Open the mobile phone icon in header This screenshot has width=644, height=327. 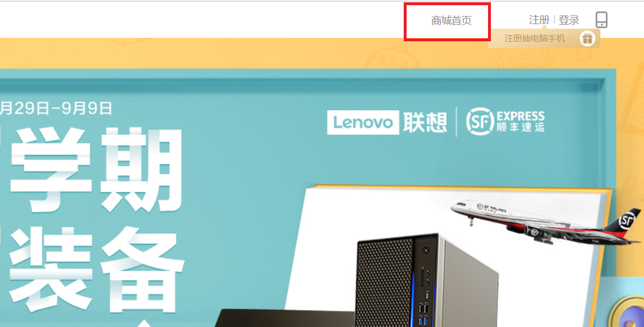click(x=602, y=20)
